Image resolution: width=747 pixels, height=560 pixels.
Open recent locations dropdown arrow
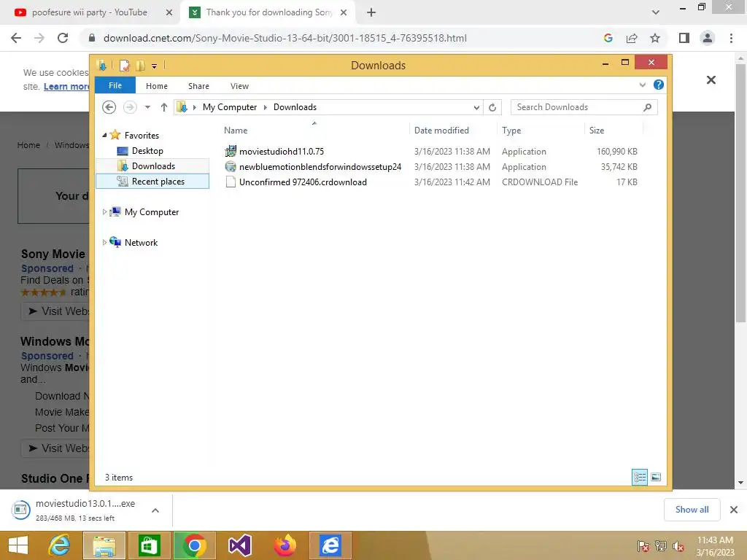pos(147,107)
